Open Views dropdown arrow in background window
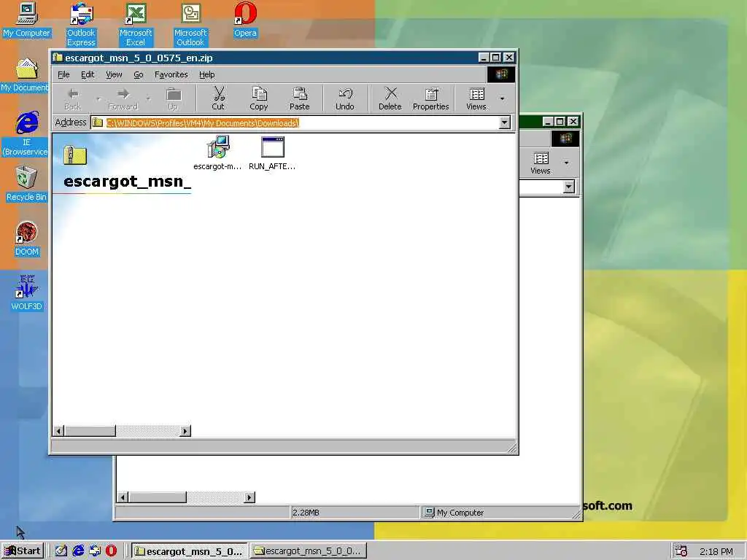The width and height of the screenshot is (747, 560). point(566,163)
